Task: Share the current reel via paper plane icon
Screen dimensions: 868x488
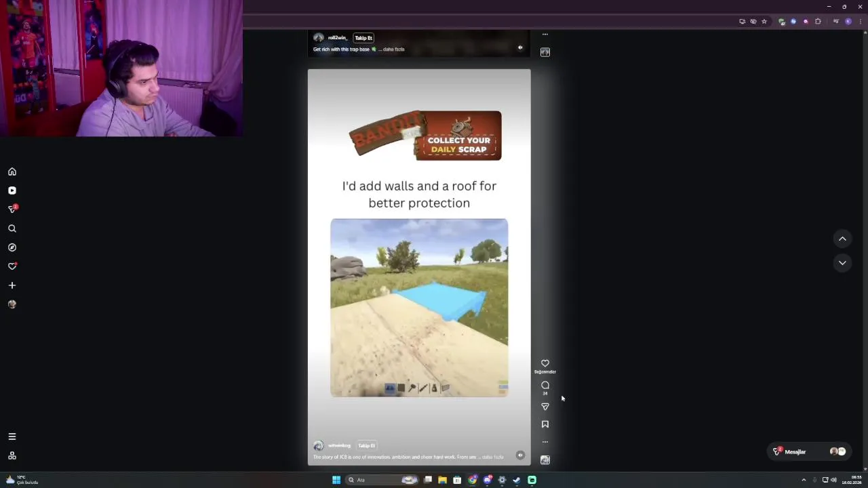Action: coord(545,407)
